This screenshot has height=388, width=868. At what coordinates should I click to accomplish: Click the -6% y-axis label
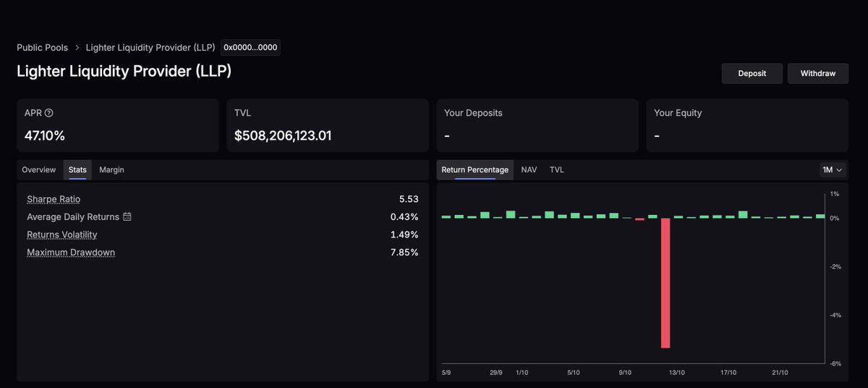pyautogui.click(x=834, y=363)
